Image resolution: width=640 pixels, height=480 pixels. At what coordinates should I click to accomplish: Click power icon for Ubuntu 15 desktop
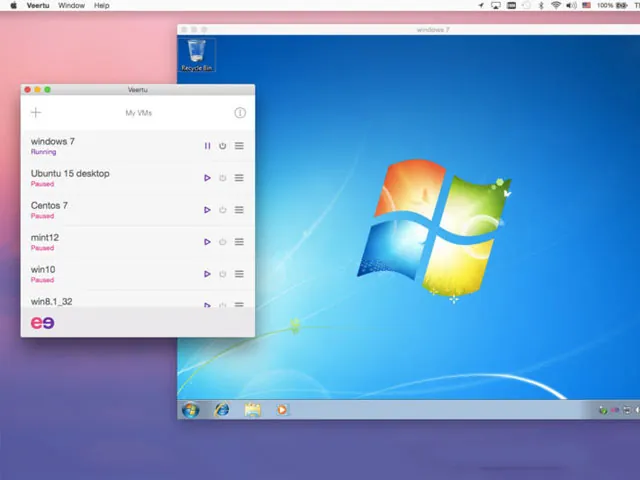click(222, 178)
